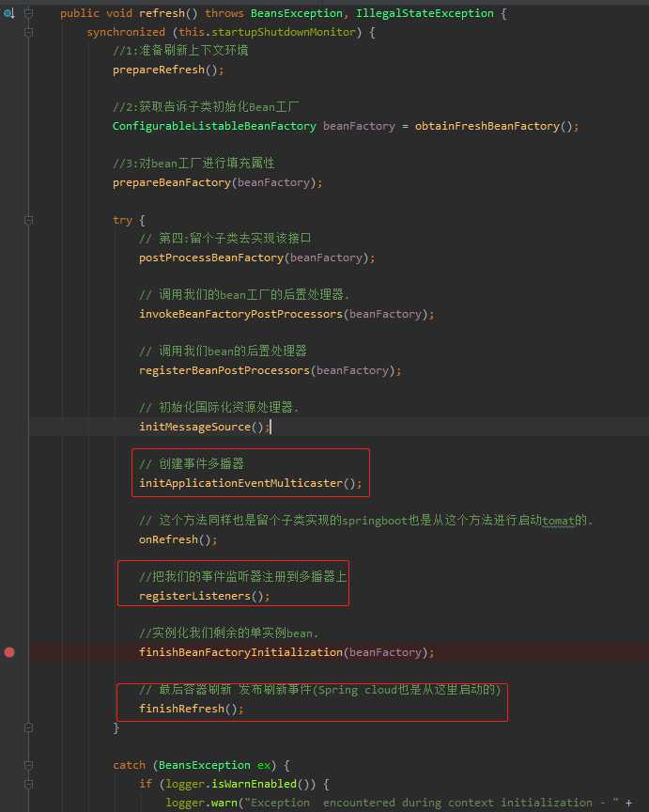Click the finishRefresh() call
Viewport: 649px width, 812px height.
(191, 709)
